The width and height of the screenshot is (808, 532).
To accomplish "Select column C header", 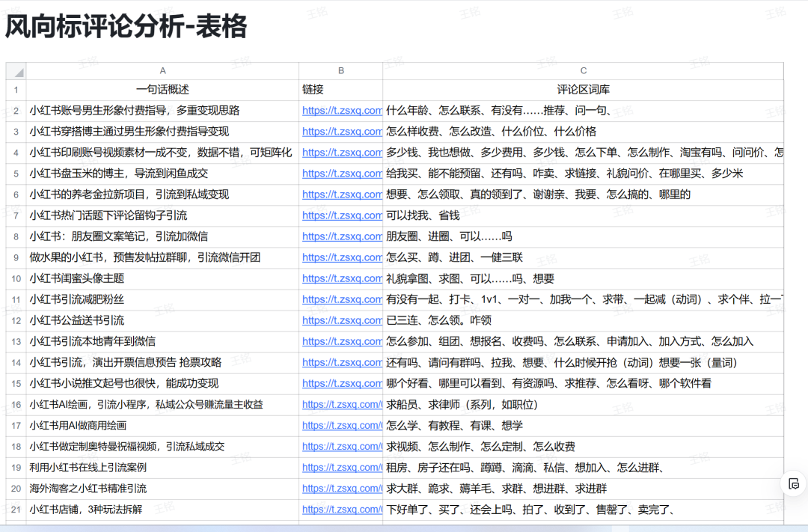I will tap(583, 71).
